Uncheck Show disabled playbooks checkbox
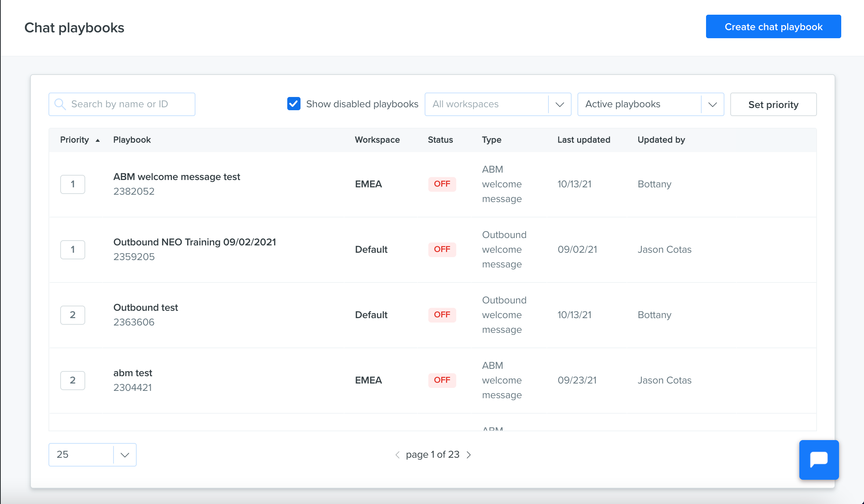 [294, 104]
